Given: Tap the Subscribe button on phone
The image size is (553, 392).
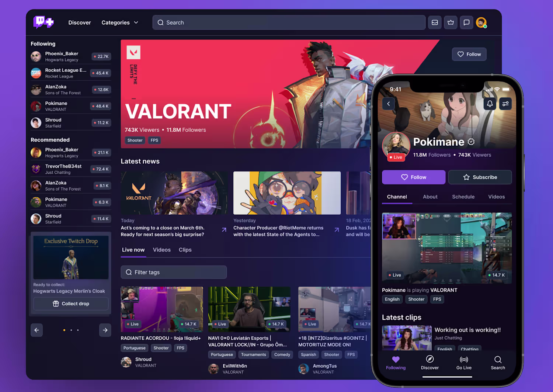Looking at the screenshot, I should (x=480, y=177).
